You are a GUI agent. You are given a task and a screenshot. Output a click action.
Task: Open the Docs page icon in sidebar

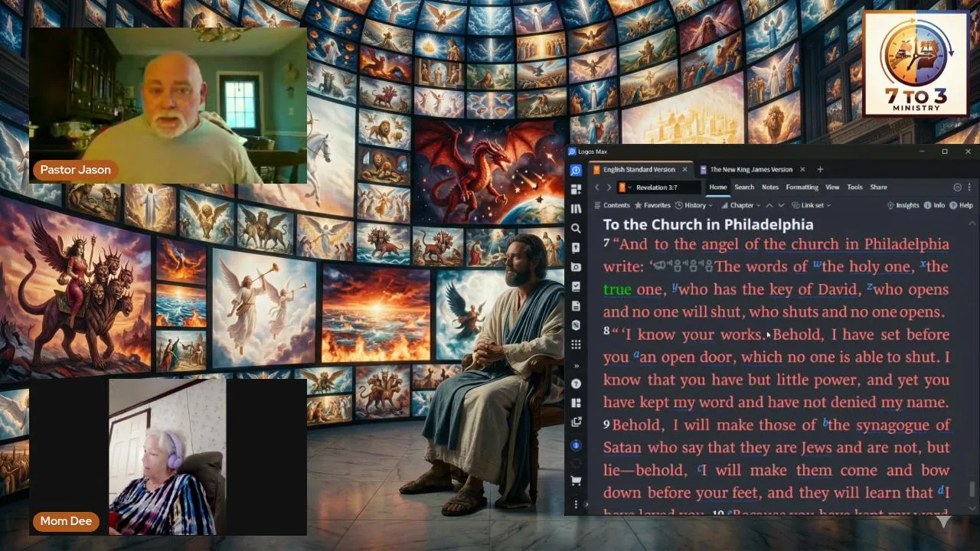[576, 306]
